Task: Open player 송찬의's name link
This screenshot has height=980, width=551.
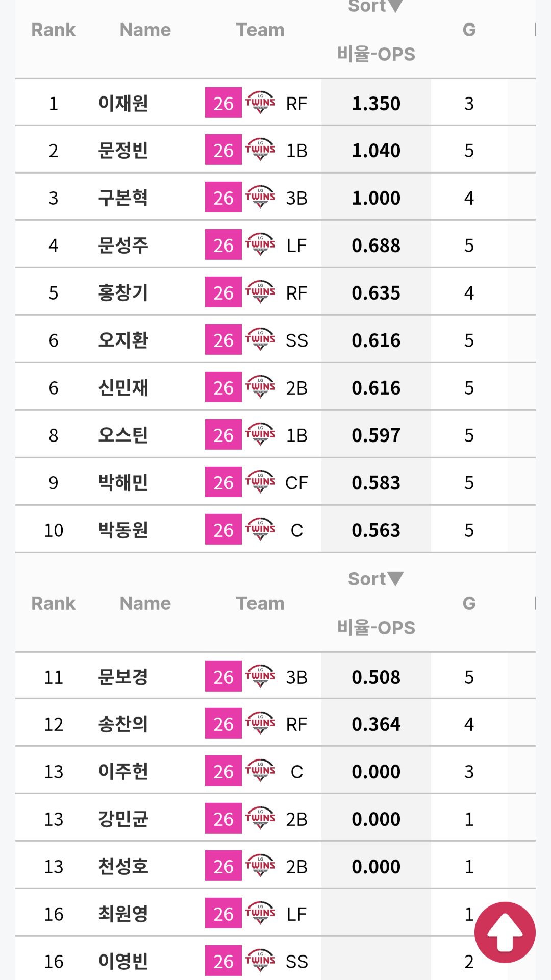Action: point(123,724)
